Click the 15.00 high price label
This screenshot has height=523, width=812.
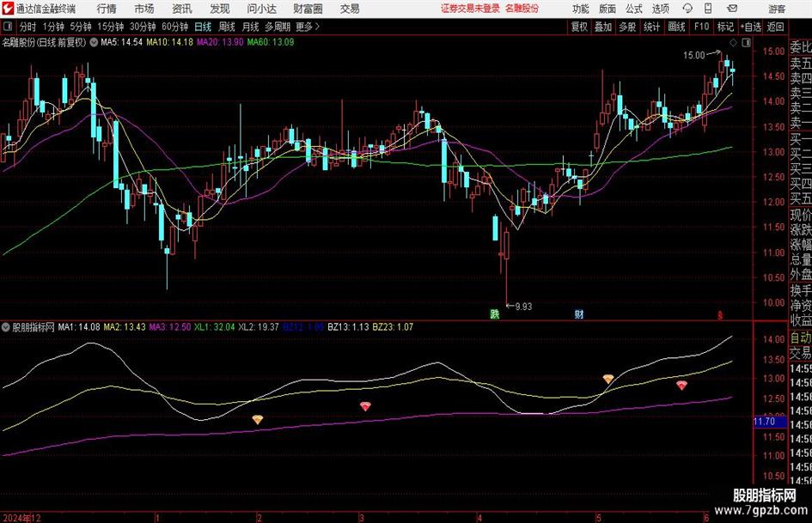[694, 56]
